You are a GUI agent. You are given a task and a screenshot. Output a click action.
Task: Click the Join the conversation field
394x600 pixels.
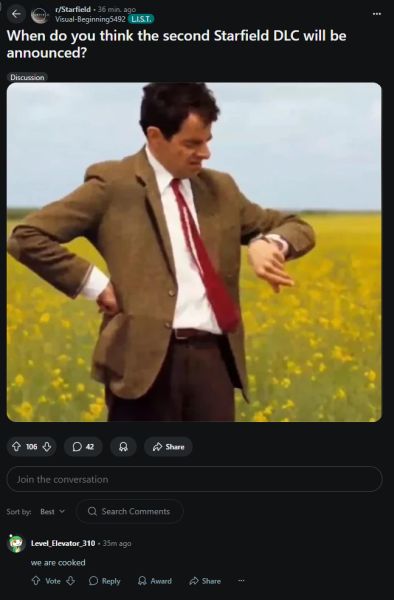tap(194, 479)
